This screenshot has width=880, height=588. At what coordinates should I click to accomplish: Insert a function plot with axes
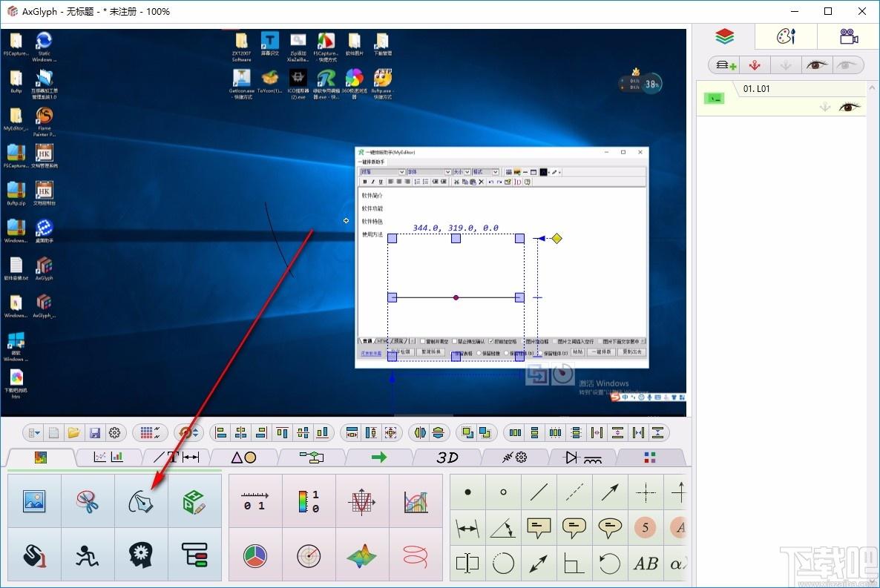[362, 501]
